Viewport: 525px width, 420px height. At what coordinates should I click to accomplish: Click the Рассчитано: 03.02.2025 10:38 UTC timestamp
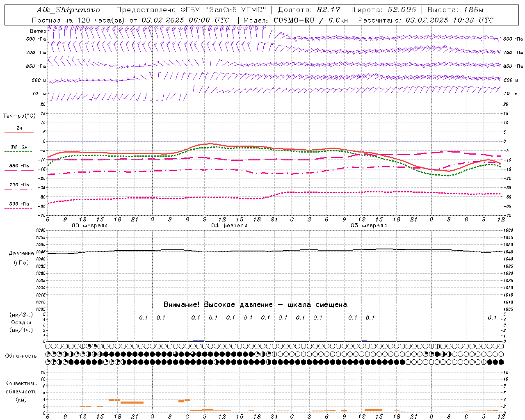426,20
